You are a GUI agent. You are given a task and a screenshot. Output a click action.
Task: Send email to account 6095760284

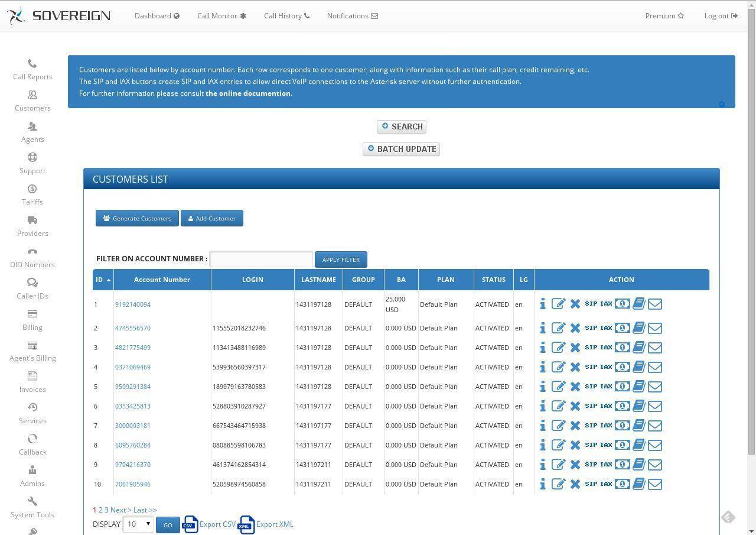coord(654,445)
